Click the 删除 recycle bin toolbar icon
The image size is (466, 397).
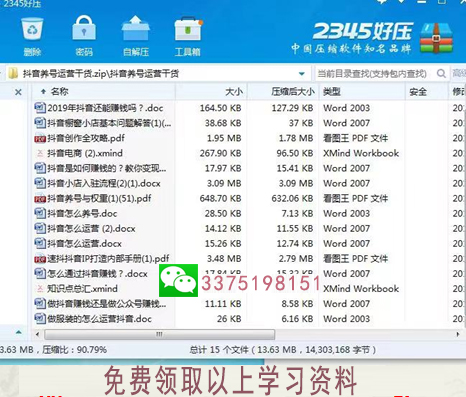32,29
